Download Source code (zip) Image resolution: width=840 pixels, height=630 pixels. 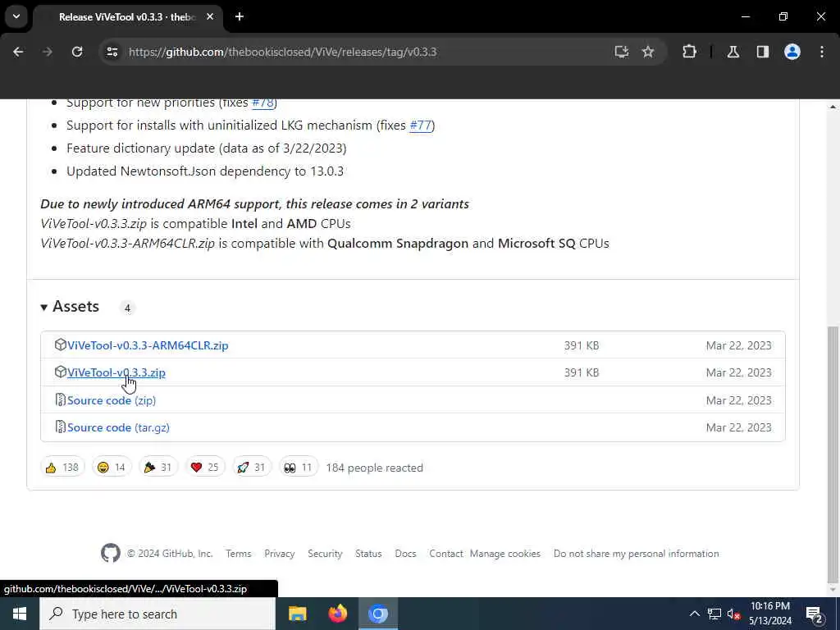tap(112, 400)
